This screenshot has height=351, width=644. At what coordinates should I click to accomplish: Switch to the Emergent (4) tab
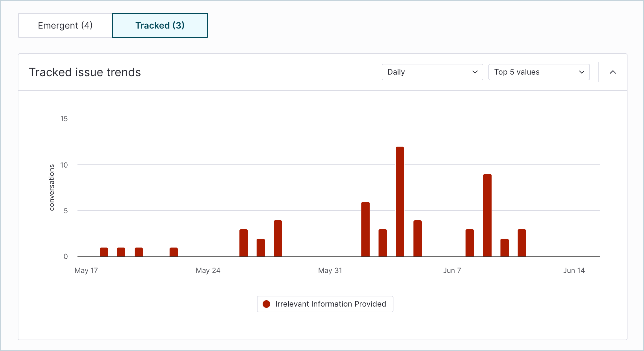(65, 25)
